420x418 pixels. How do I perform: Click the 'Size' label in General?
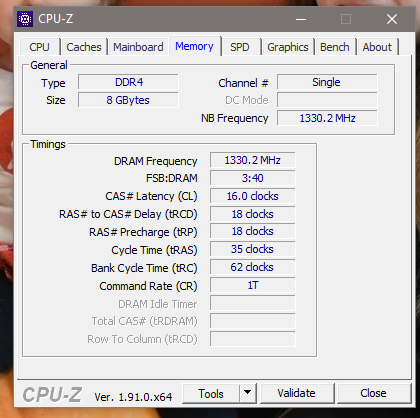pos(56,100)
